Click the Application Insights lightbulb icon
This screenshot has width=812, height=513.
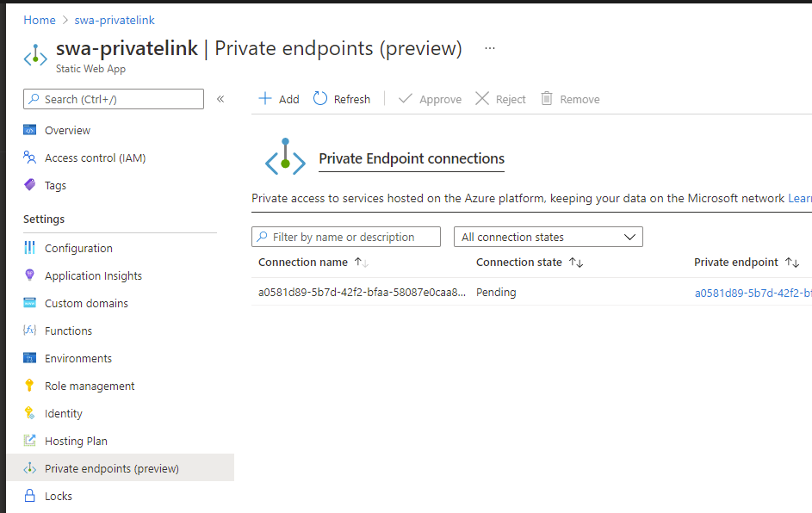coord(30,276)
